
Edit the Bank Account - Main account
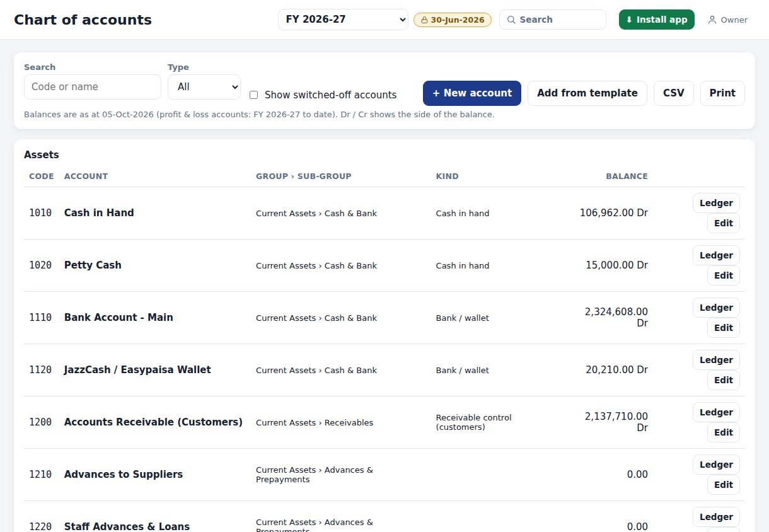click(x=724, y=328)
